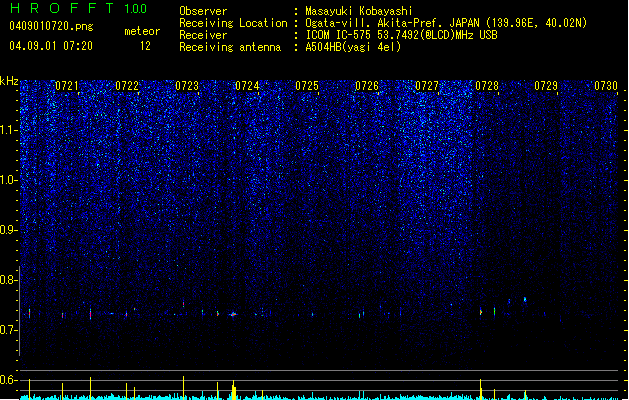This screenshot has height=400, width=629.
Task: Select the filename 0409010720.png
Action: 51,26
